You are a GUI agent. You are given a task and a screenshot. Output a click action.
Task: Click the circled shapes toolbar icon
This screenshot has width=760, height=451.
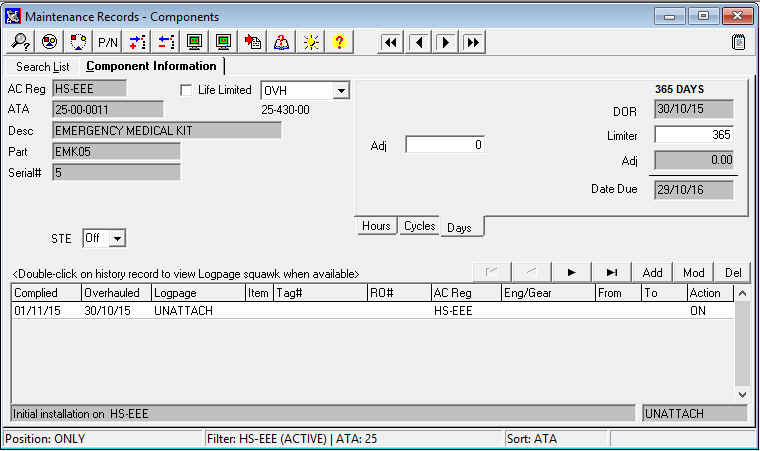coord(49,42)
